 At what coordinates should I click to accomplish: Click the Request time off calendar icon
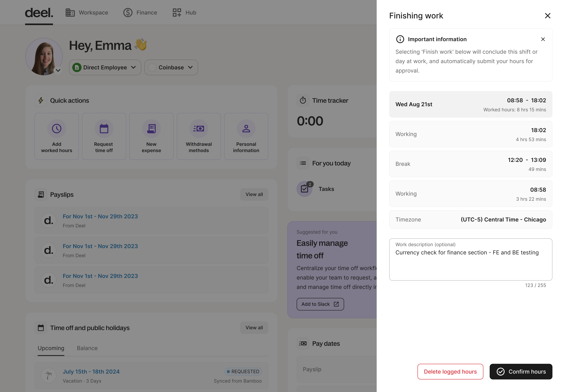click(x=104, y=128)
